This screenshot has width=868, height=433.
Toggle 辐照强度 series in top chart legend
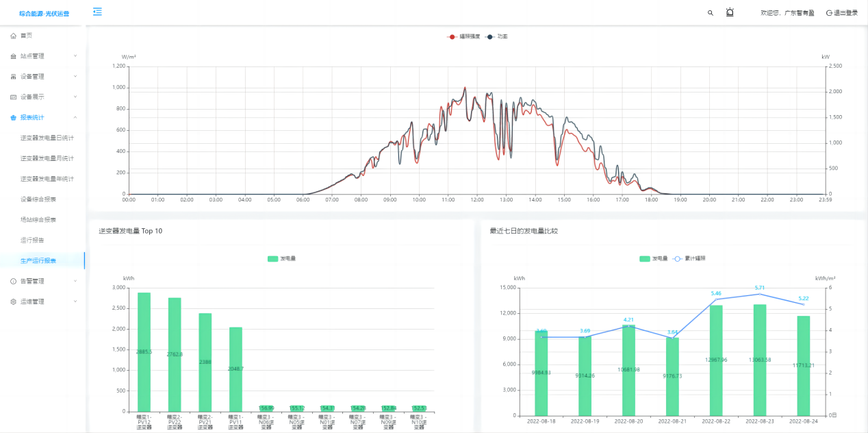pos(463,36)
